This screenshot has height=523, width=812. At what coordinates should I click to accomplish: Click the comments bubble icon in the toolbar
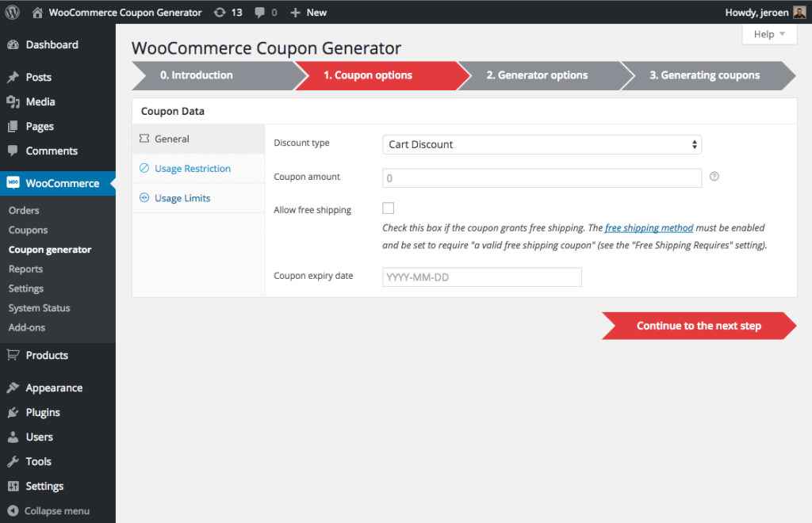[261, 12]
